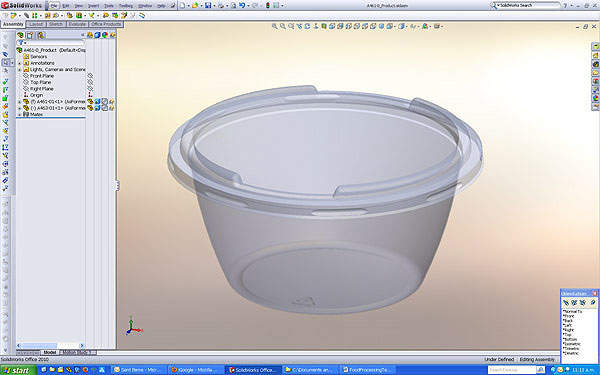600x375 pixels.
Task: Click the Undo arrow icon
Action: click(242, 5)
